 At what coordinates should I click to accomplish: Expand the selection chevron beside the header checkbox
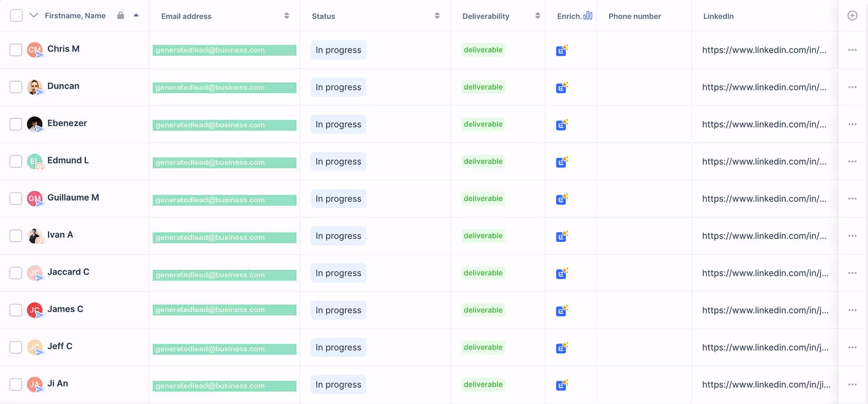34,16
